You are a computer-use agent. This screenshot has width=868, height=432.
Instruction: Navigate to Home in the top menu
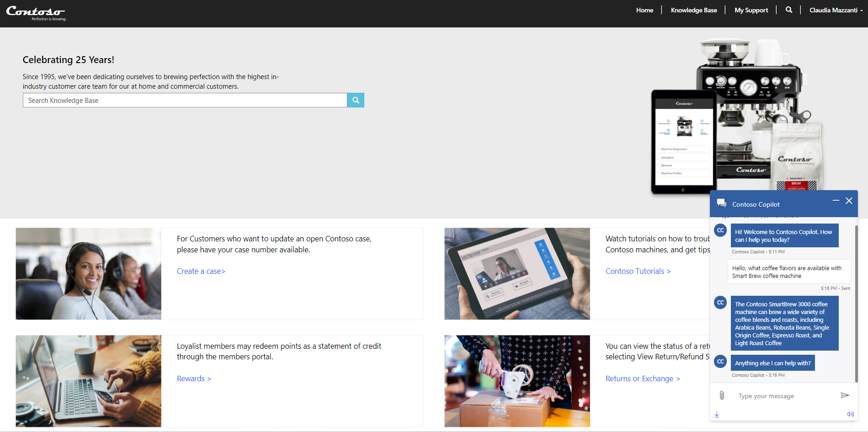(x=644, y=10)
